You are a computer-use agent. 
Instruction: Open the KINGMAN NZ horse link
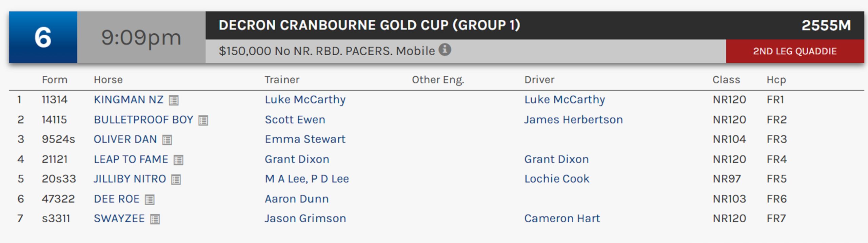(129, 100)
